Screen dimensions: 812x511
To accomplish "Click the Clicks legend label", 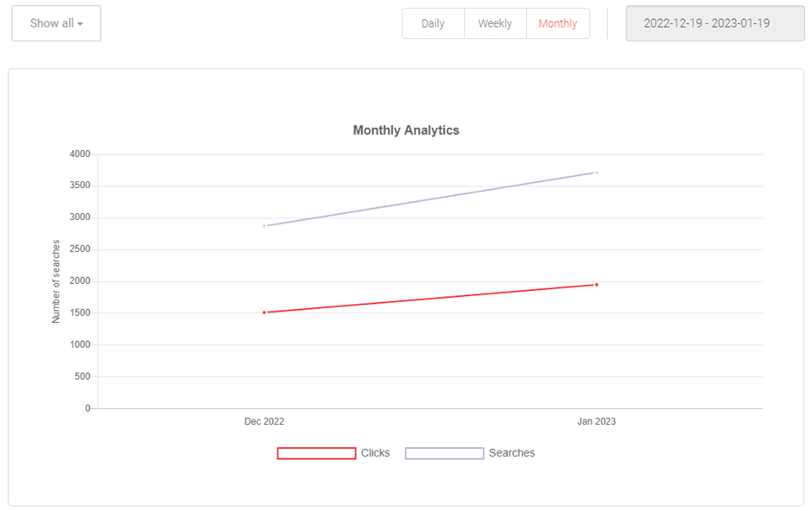I will 376,452.
